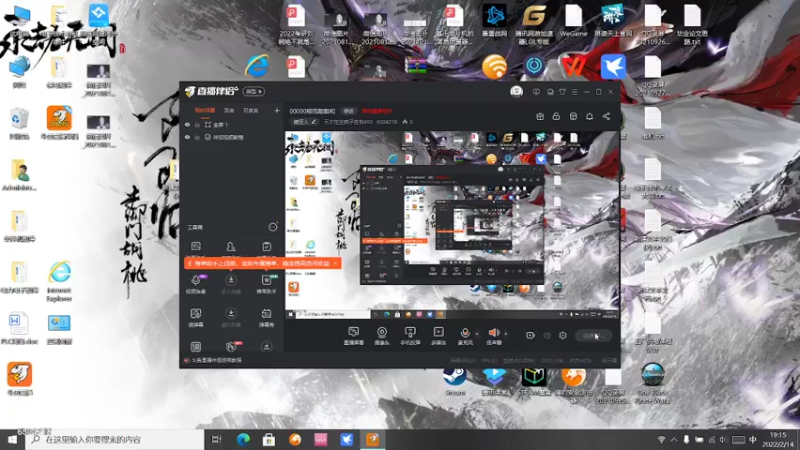Click the start live button at bottom right

pyautogui.click(x=593, y=336)
